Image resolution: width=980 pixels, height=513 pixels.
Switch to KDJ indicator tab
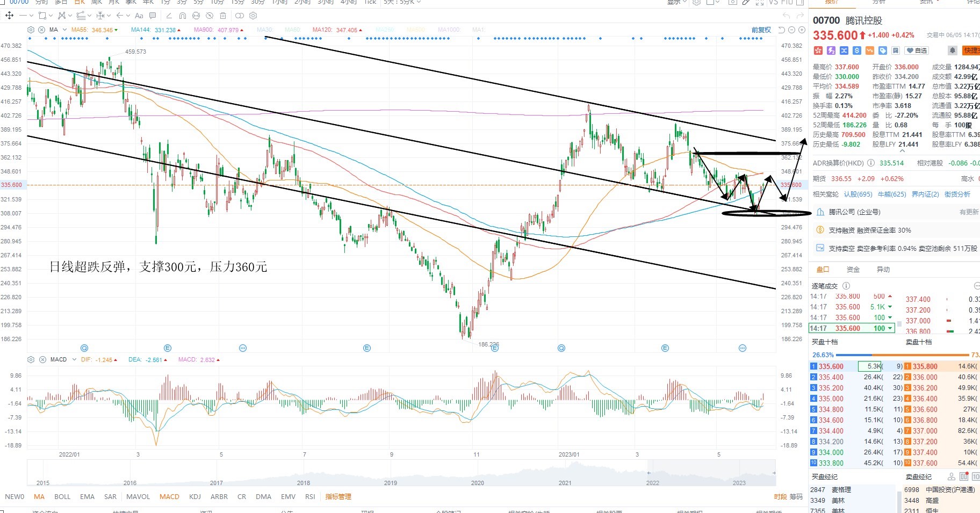[195, 497]
